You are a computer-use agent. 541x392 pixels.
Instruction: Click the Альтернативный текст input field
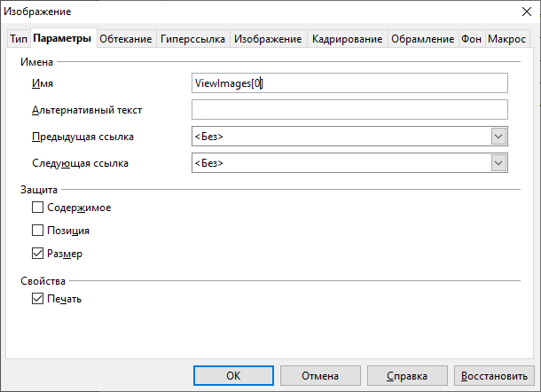349,109
